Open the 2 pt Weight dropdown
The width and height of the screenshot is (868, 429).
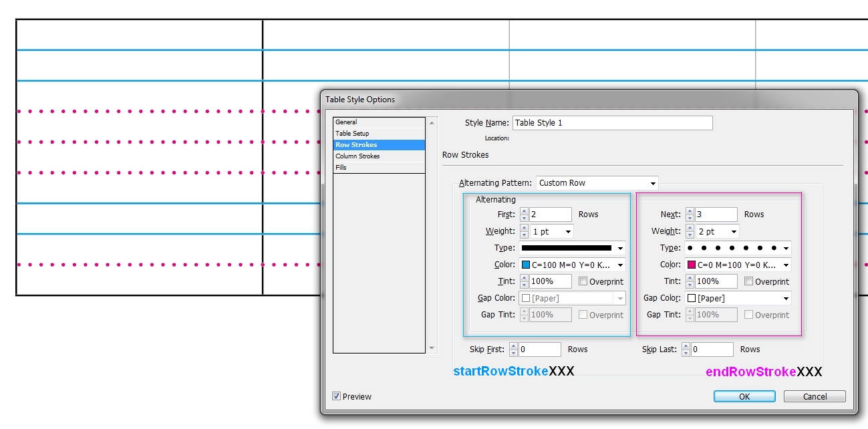coord(717,231)
